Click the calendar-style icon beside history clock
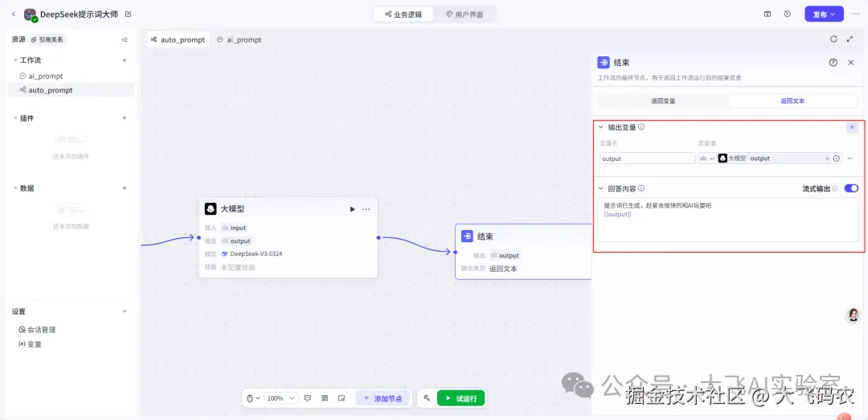 point(768,14)
